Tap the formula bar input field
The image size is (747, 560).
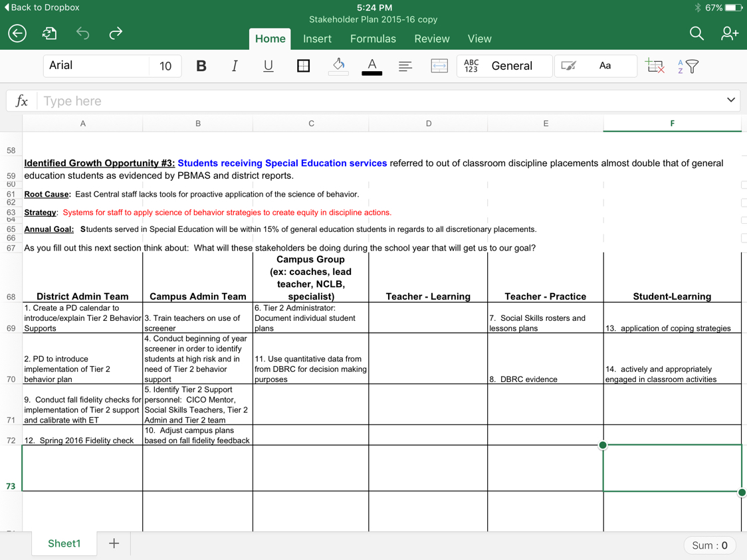coord(379,101)
